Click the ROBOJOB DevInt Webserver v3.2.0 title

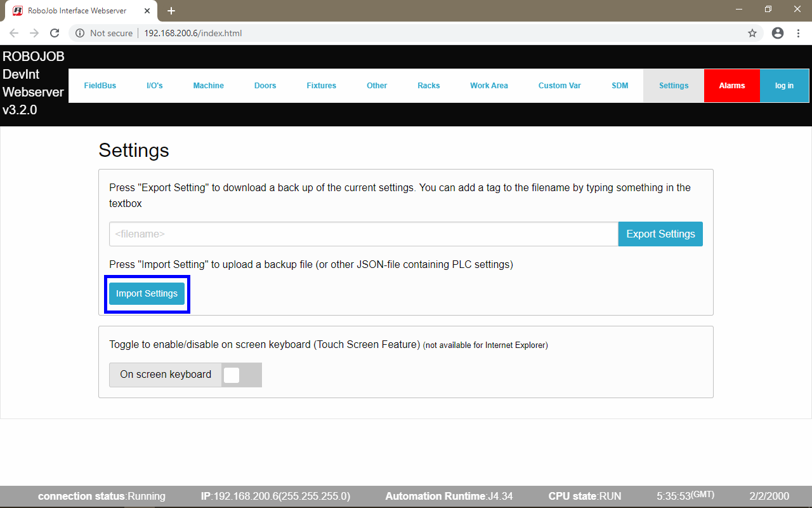[33, 83]
